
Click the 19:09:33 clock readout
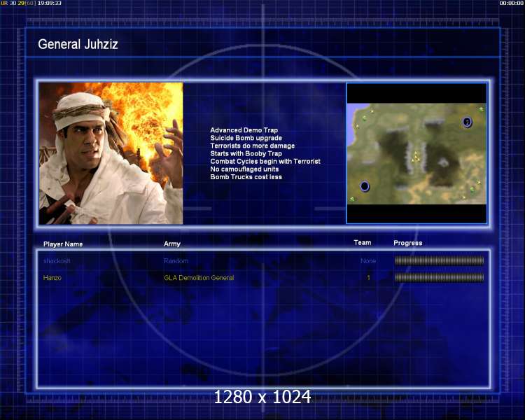click(49, 3)
